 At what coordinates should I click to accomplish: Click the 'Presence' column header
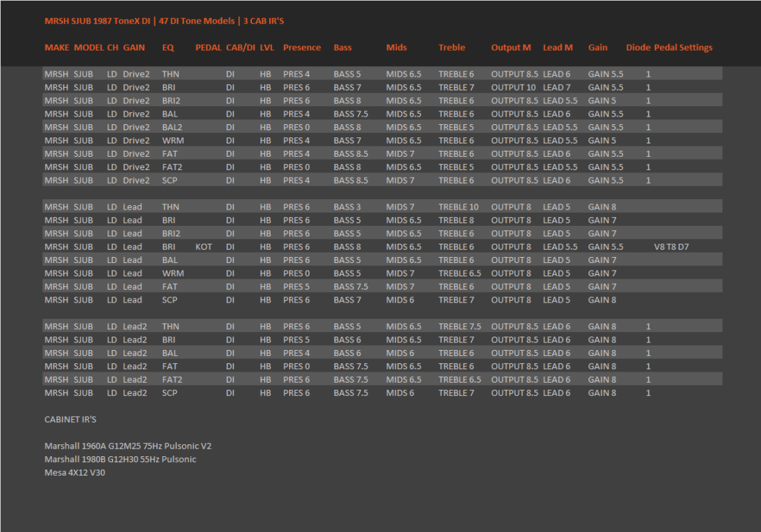pos(302,48)
